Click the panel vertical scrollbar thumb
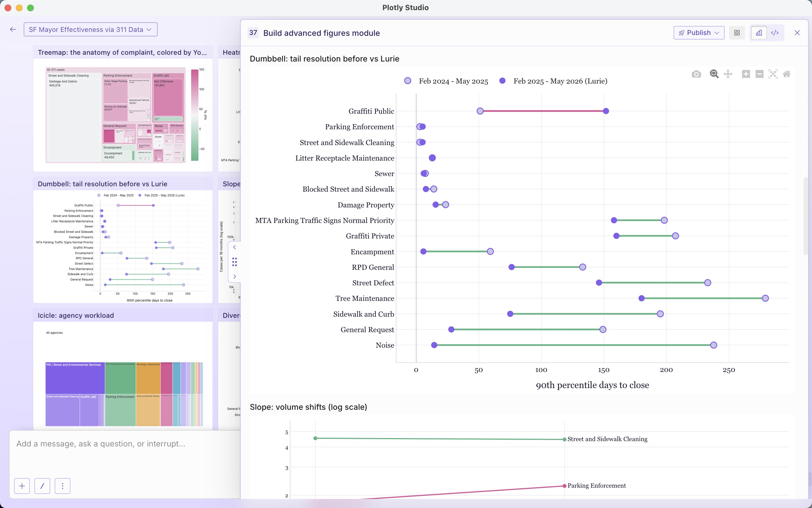This screenshot has height=508, width=812. click(805, 216)
